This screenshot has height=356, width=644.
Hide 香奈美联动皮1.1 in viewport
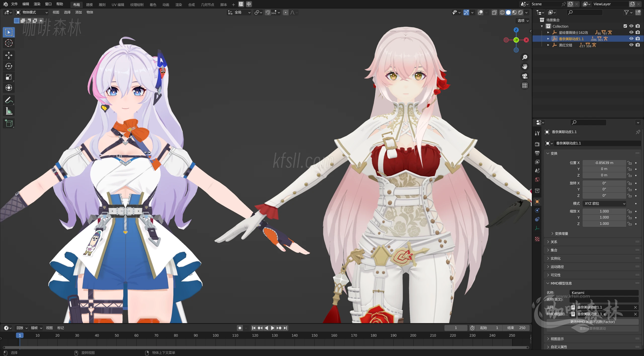pos(631,39)
